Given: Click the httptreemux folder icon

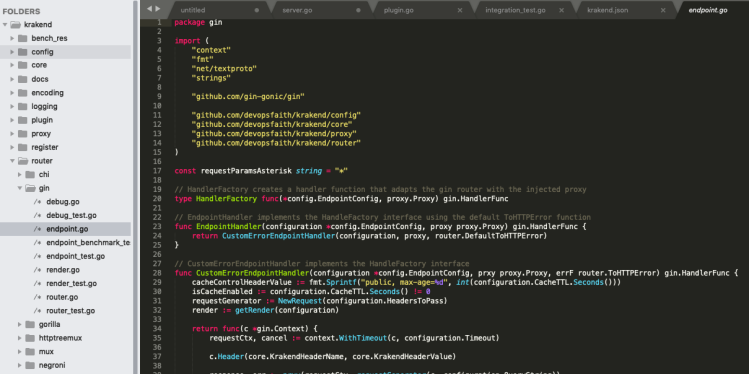Looking at the screenshot, I should [x=30, y=338].
